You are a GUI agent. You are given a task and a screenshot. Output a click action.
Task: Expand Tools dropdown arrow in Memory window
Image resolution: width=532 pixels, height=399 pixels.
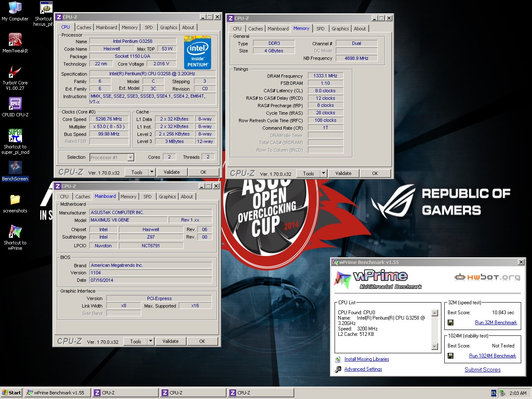[x=323, y=173]
